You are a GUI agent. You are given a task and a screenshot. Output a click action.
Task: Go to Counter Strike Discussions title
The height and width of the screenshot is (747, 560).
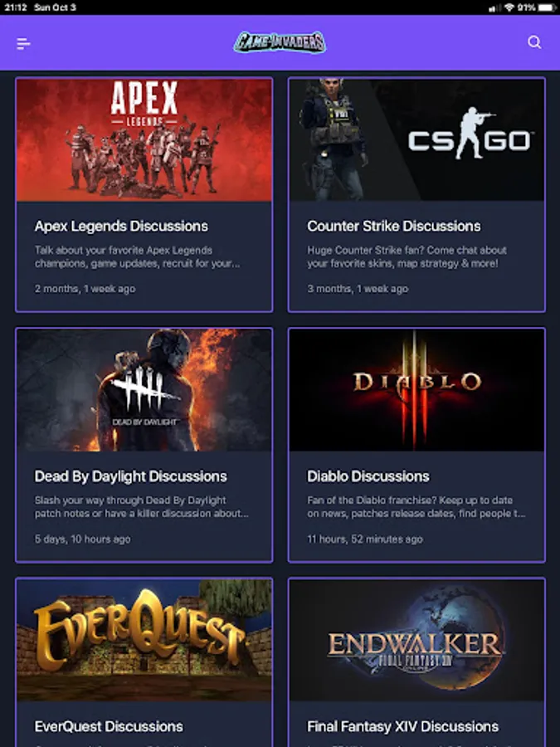[394, 227]
